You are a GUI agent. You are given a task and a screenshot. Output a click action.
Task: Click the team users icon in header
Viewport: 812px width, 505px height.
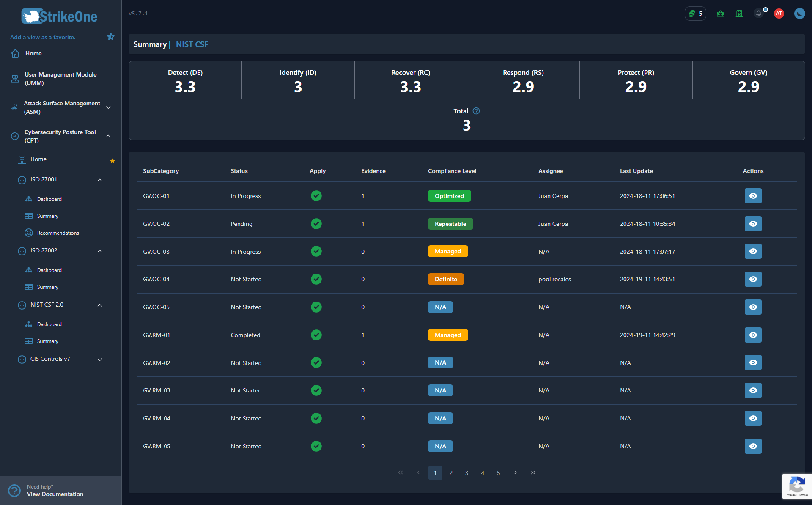(721, 14)
